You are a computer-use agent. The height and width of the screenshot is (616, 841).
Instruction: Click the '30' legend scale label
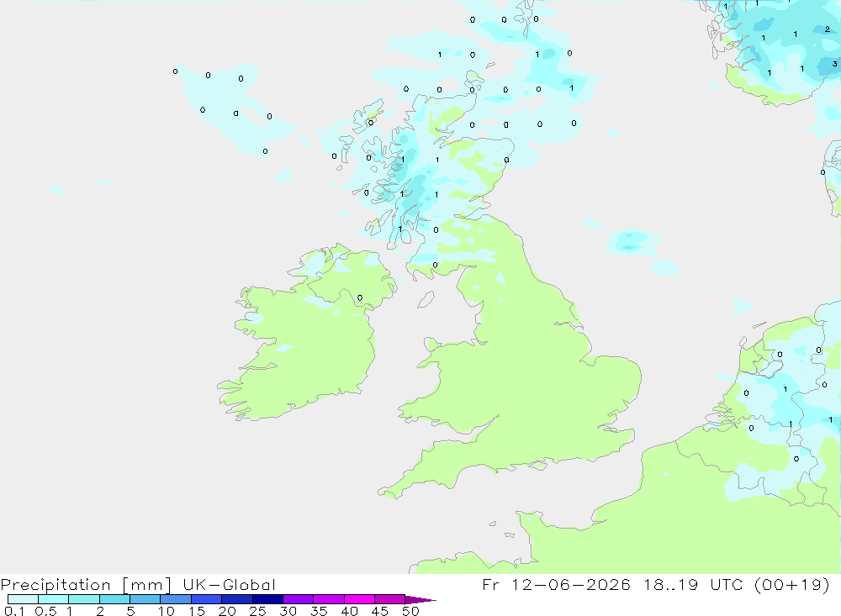pos(288,611)
